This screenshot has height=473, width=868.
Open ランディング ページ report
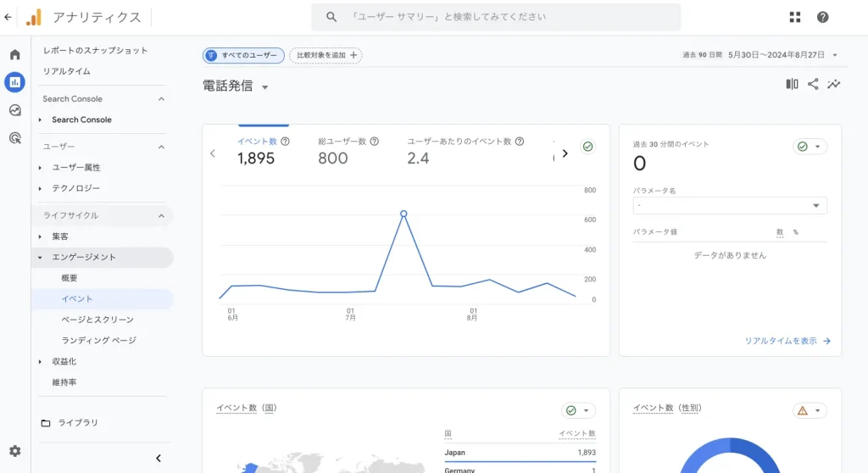[x=98, y=341]
